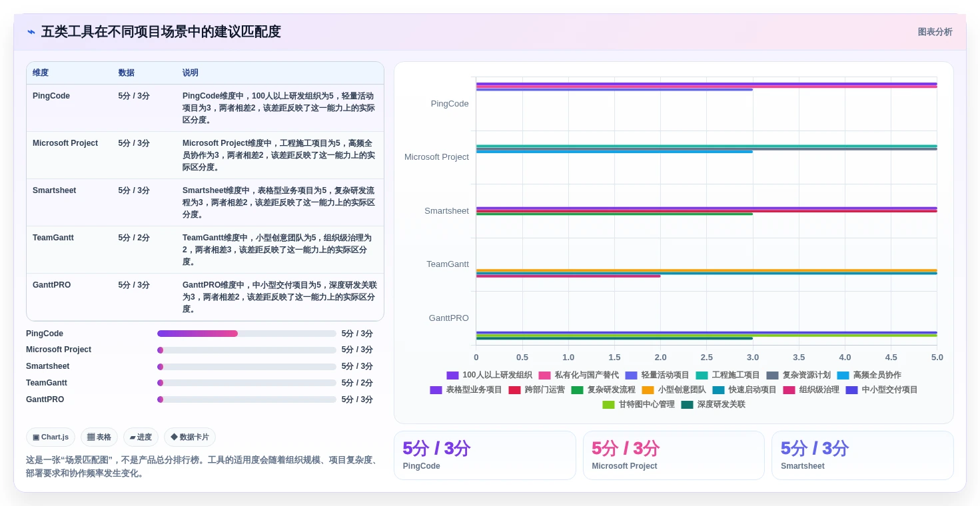
Task: Click the 说明 column header
Action: (x=191, y=73)
